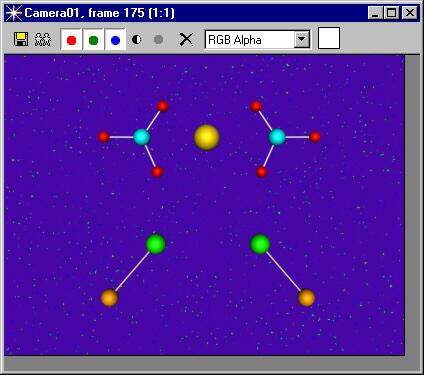Click the left cyan sphere
This screenshot has width=424, height=375.
tap(142, 137)
